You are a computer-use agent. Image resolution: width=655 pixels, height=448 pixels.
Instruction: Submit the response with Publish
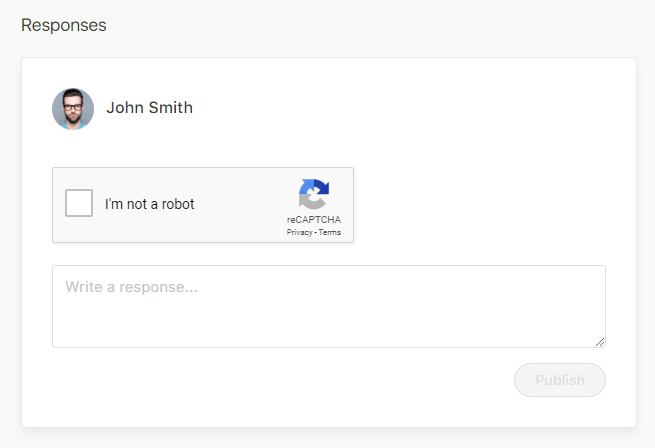pos(559,380)
